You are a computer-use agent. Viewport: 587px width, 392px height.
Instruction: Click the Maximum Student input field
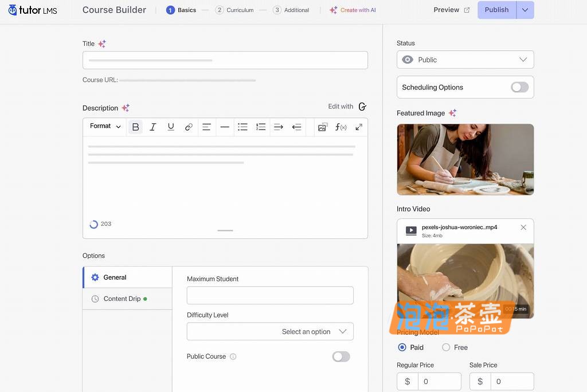point(269,295)
